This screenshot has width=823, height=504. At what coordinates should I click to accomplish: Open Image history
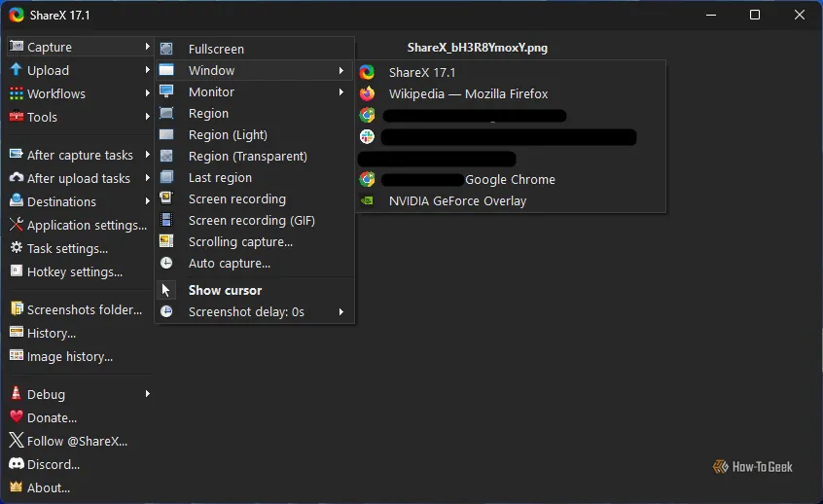point(69,356)
